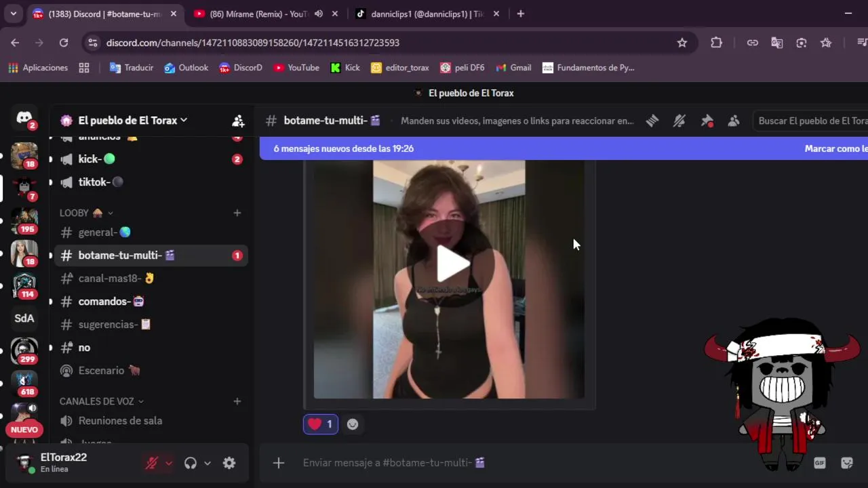
Task: Mute audio on the YouTube Mírame tab
Action: 319,14
